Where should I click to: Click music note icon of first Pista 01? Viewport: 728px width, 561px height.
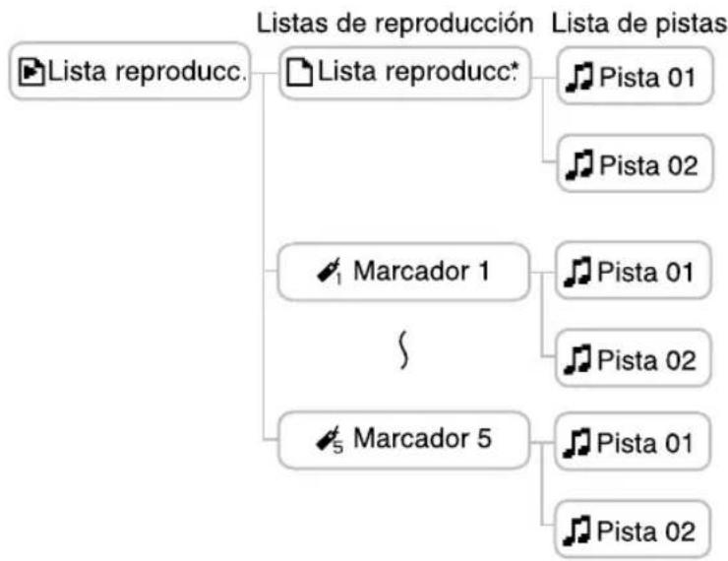click(580, 75)
